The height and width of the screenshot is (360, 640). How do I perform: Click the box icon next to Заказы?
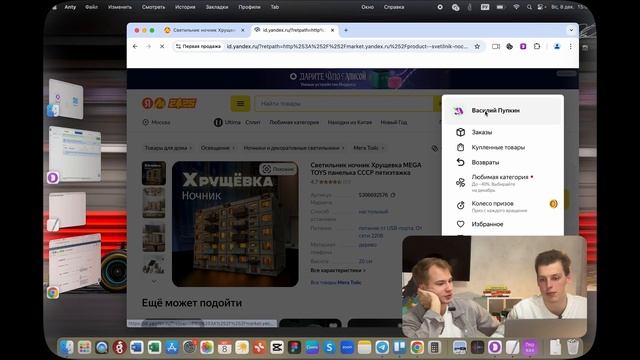(x=460, y=132)
